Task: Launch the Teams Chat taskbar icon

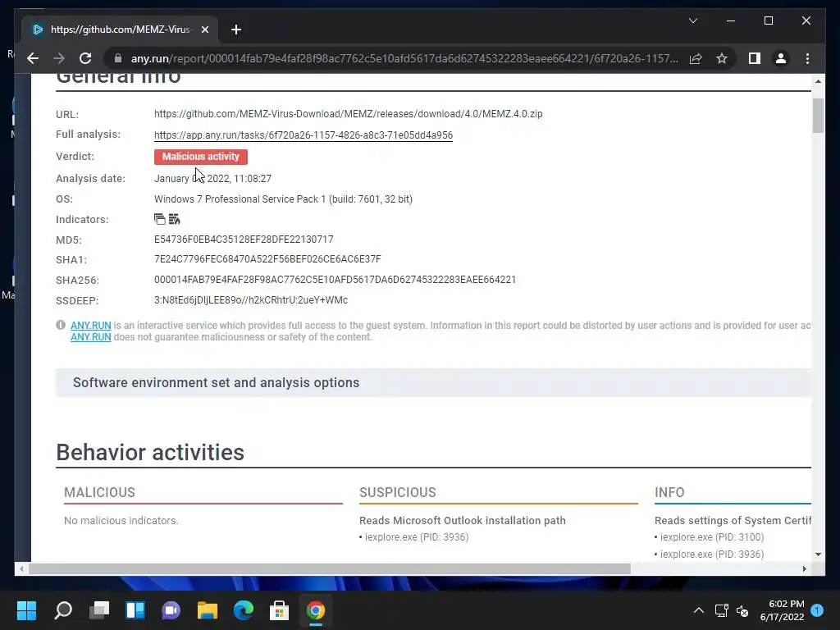Action: (x=171, y=610)
